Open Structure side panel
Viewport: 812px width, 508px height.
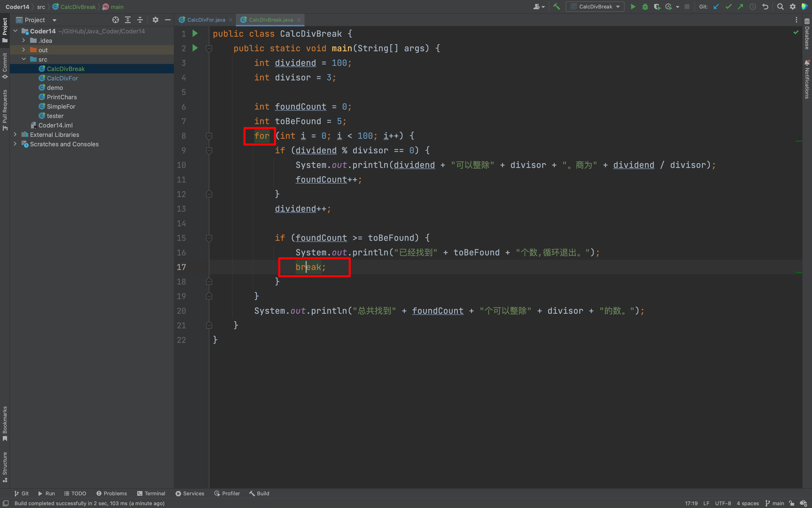pos(5,467)
